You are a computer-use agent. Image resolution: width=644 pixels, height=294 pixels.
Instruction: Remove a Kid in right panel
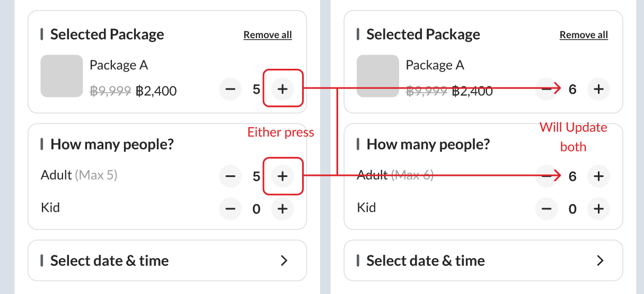[546, 209]
